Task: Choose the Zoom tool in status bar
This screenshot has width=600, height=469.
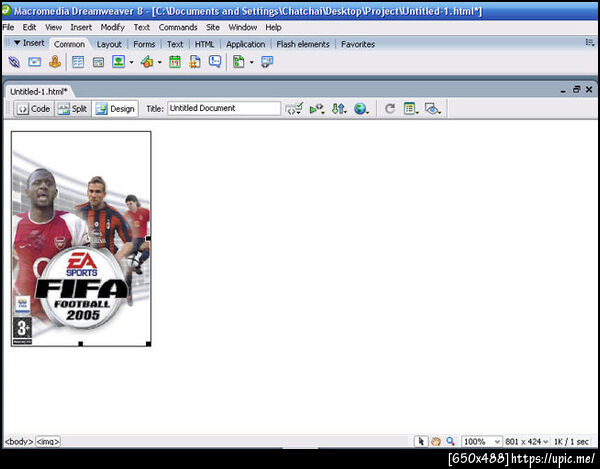Action: [x=450, y=441]
